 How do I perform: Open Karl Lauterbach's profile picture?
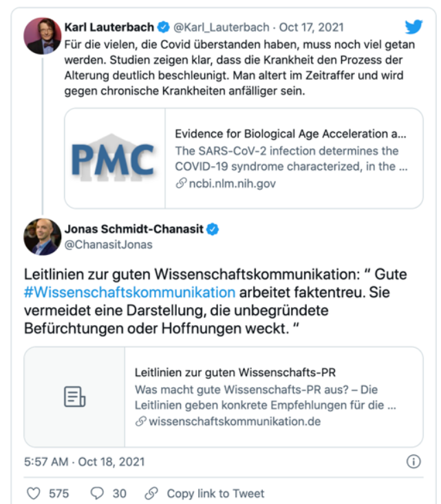tap(43, 36)
